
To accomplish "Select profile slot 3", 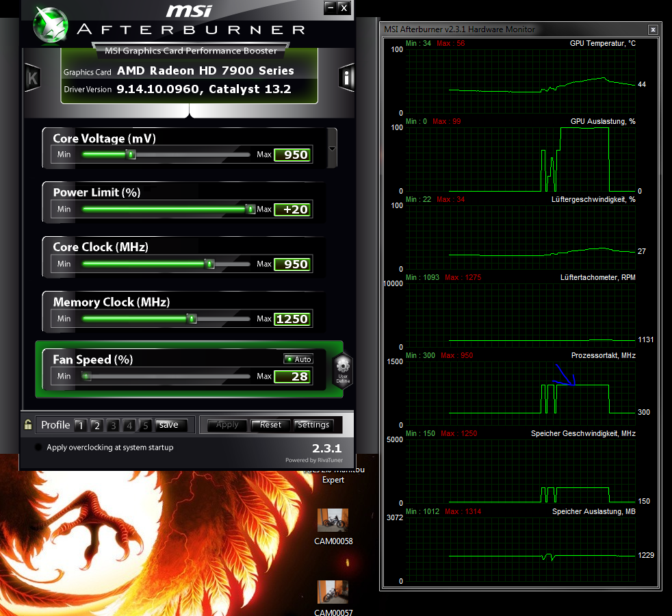I will [x=113, y=425].
